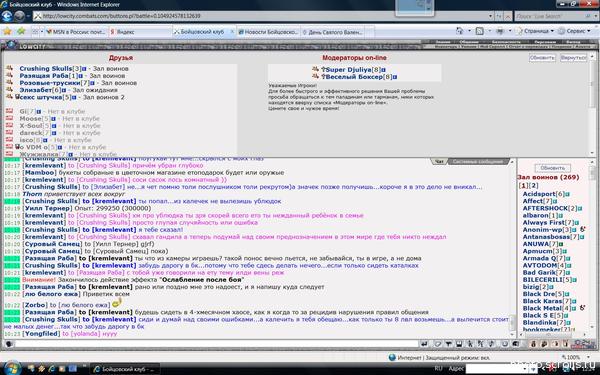The width and height of the screenshot is (600, 375).
Task: Go to page 2 of player list
Action: click(533, 186)
